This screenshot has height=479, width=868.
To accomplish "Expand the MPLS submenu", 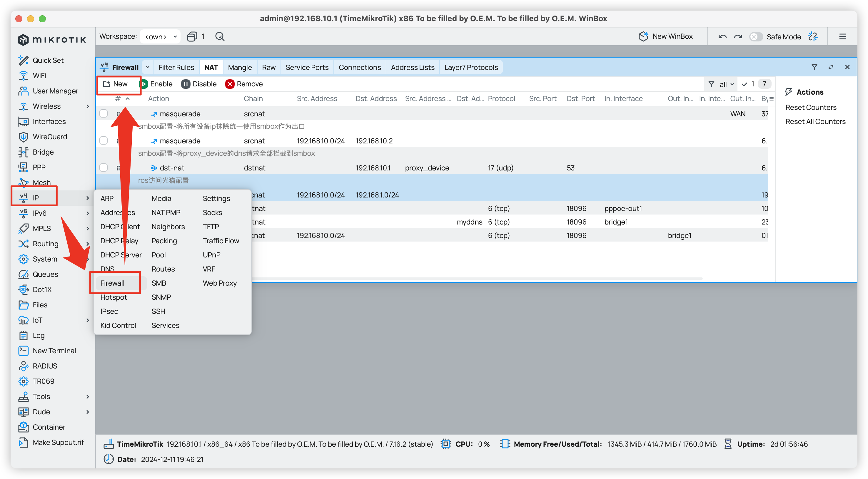I will [x=88, y=228].
